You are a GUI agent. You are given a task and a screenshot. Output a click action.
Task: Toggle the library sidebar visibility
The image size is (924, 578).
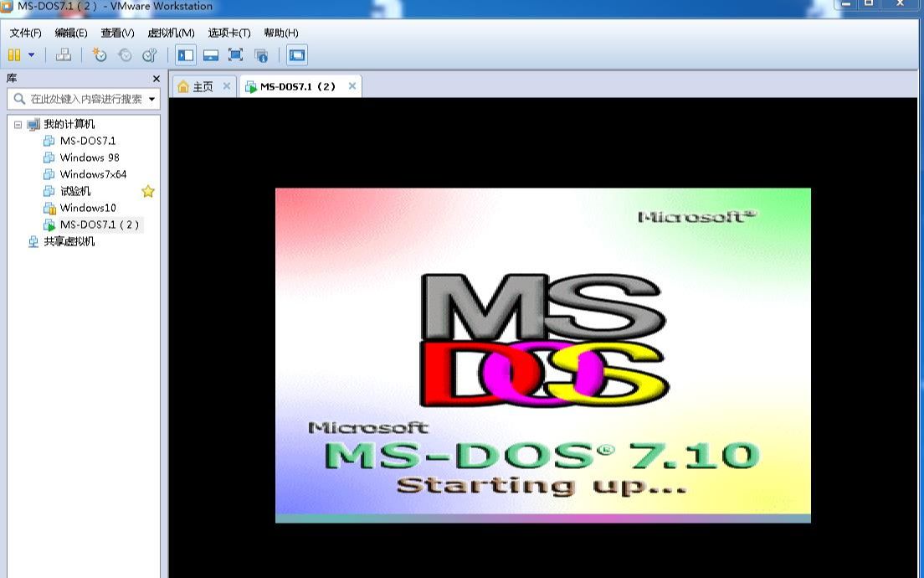(184, 55)
